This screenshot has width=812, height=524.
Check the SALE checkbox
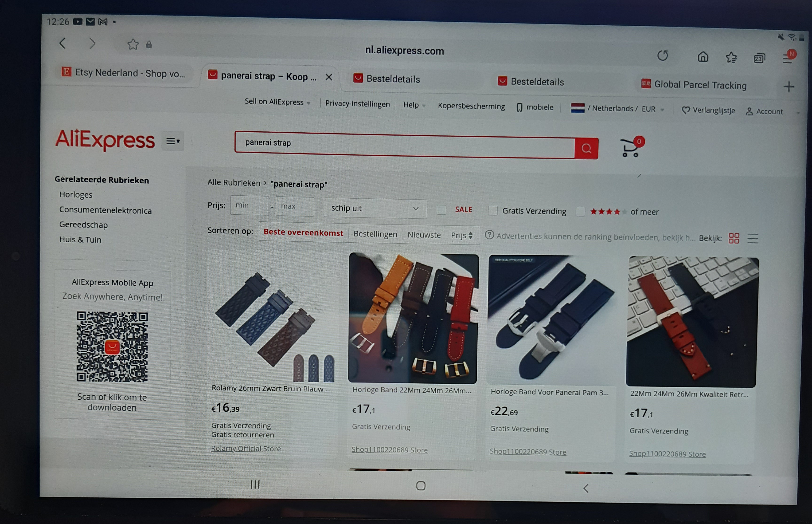(x=441, y=210)
